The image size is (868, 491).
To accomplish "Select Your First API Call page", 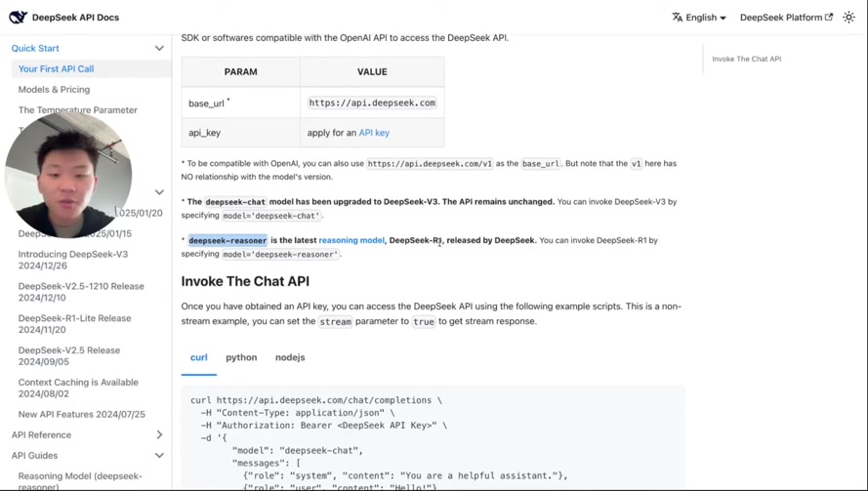I will click(x=56, y=68).
